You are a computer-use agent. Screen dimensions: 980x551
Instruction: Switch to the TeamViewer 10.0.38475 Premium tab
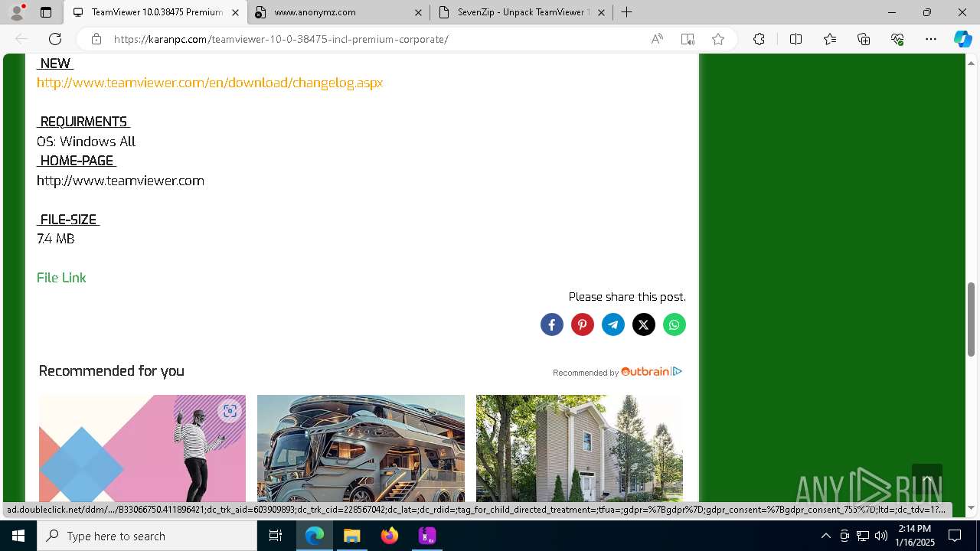click(x=156, y=12)
